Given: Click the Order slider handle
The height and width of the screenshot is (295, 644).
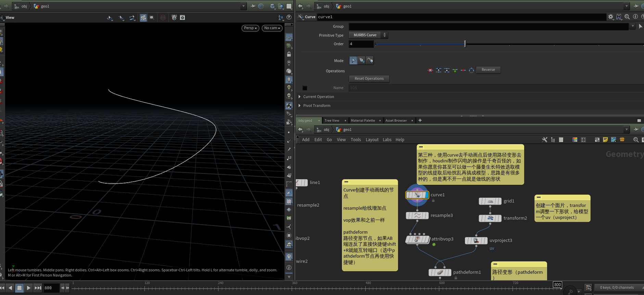Looking at the screenshot, I should tap(465, 44).
